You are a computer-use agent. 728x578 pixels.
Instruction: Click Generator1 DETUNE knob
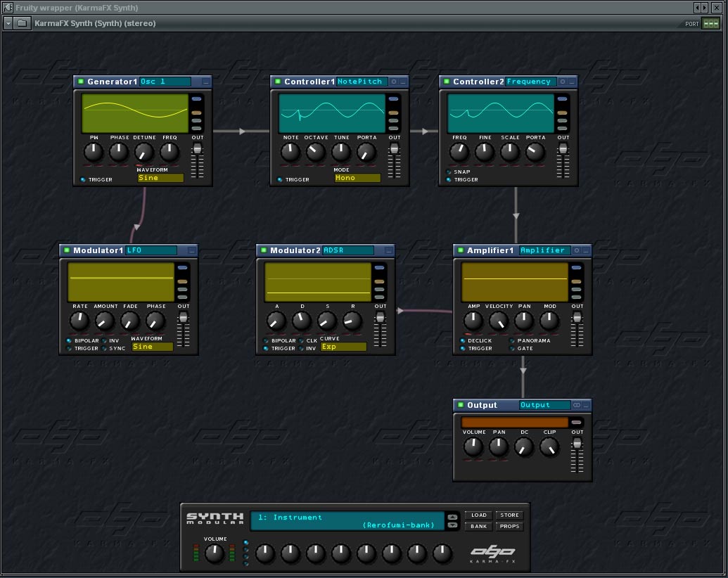144,153
